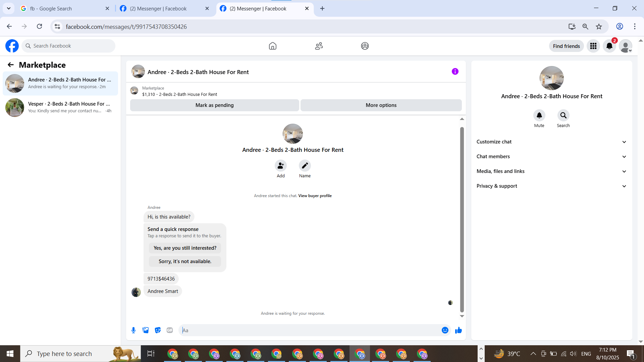Switch to fb - Google Search tab

(x=55, y=8)
